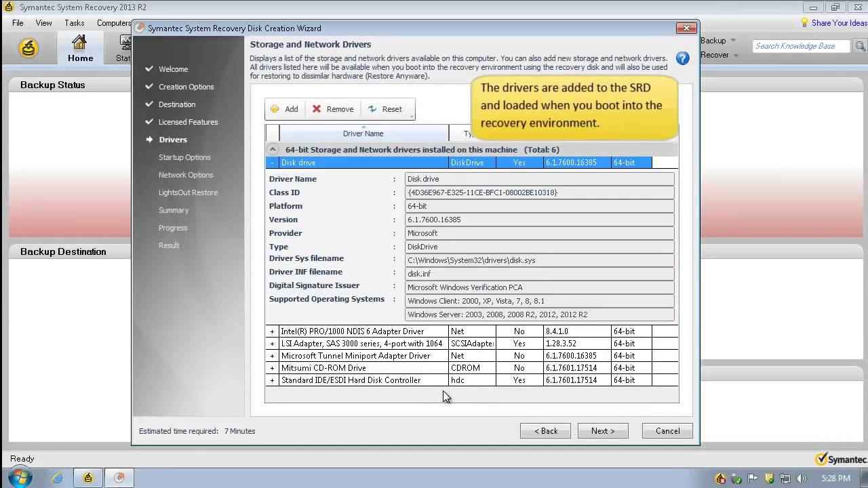Click the blue help question mark icon
This screenshot has width=868, height=488.
pyautogui.click(x=683, y=58)
